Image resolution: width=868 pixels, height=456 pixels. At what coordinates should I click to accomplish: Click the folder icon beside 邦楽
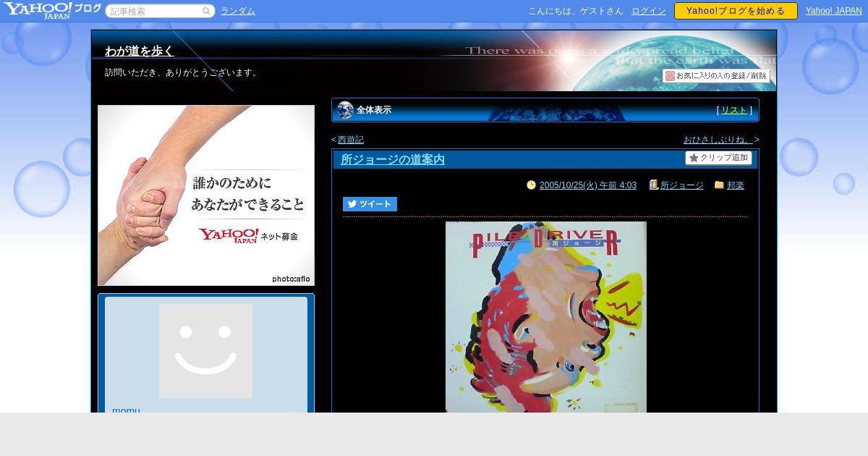pyautogui.click(x=719, y=185)
